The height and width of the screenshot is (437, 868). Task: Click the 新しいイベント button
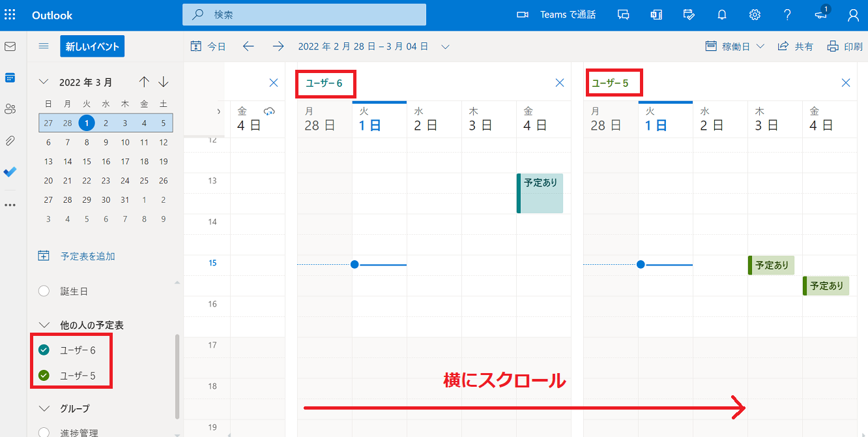point(92,46)
